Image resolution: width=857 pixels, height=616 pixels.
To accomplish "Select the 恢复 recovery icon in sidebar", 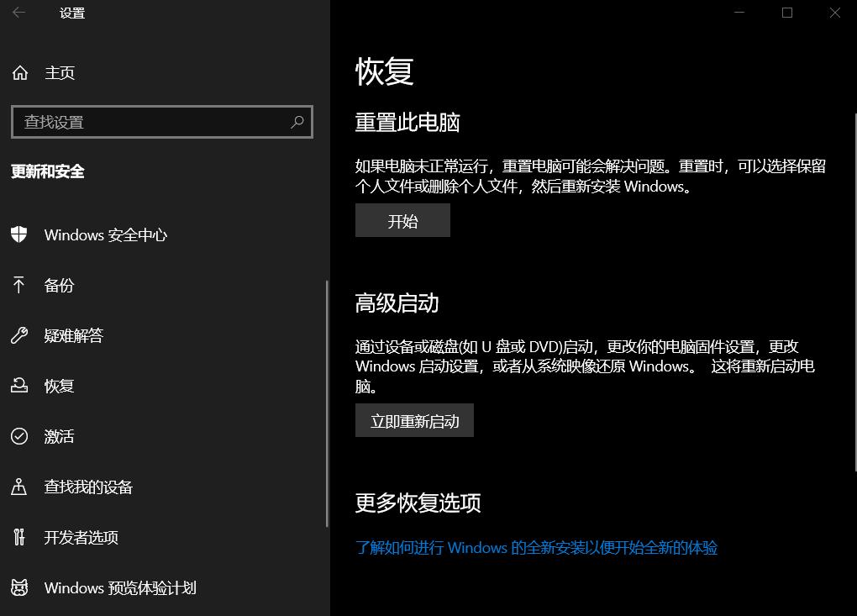I will click(x=20, y=386).
